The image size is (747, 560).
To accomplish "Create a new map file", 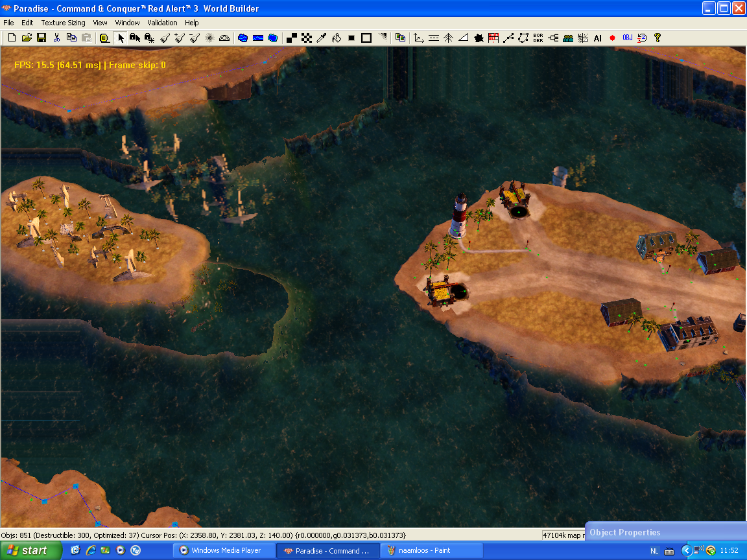I will point(12,38).
